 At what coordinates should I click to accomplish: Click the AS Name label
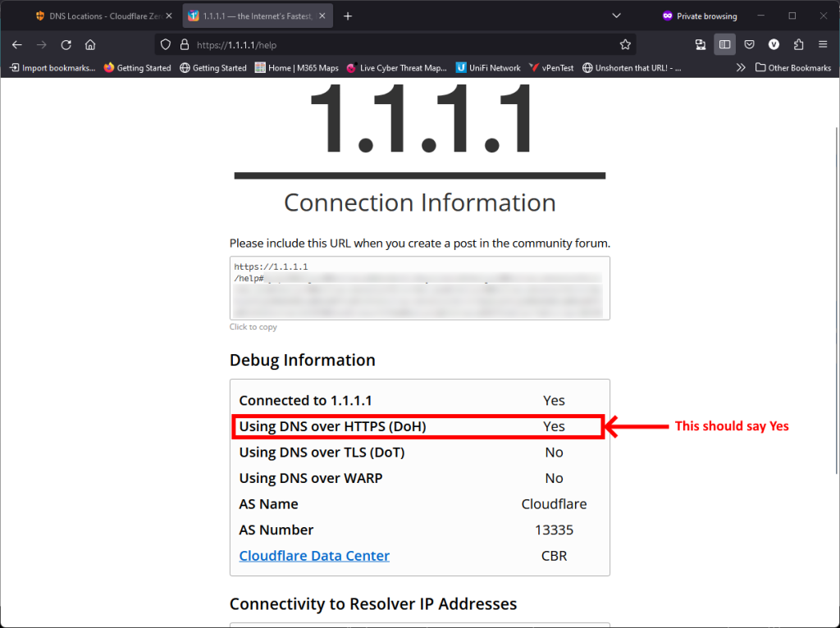(268, 503)
